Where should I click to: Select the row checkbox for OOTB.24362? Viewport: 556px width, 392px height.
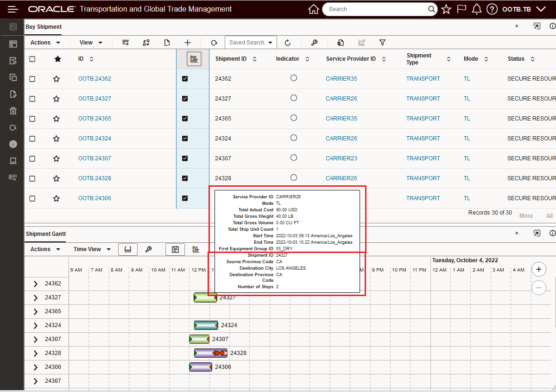pyautogui.click(x=32, y=79)
